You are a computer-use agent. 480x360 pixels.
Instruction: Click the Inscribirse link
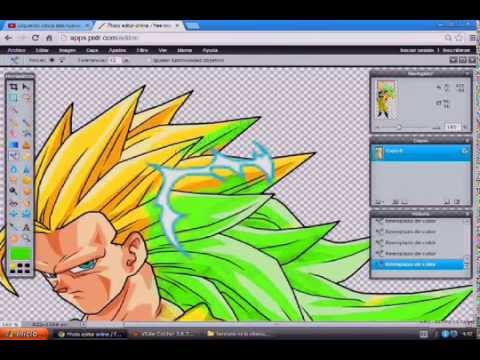[x=456, y=50]
